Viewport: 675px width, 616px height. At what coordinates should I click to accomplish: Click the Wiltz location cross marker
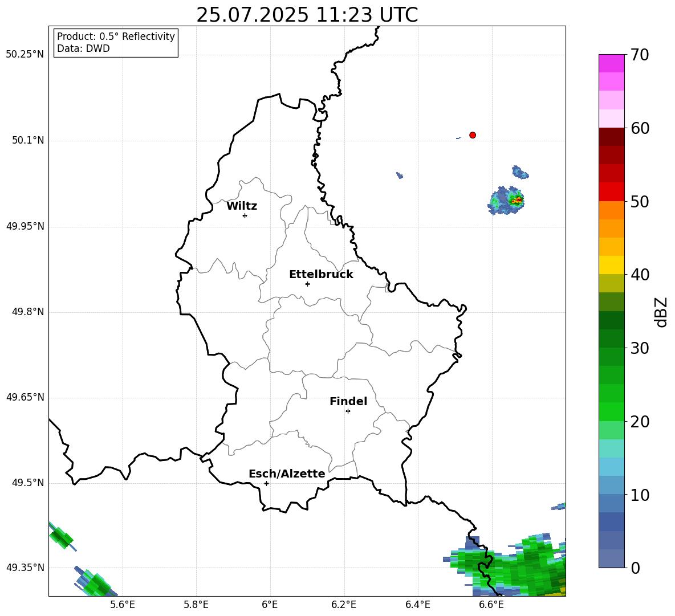[245, 215]
